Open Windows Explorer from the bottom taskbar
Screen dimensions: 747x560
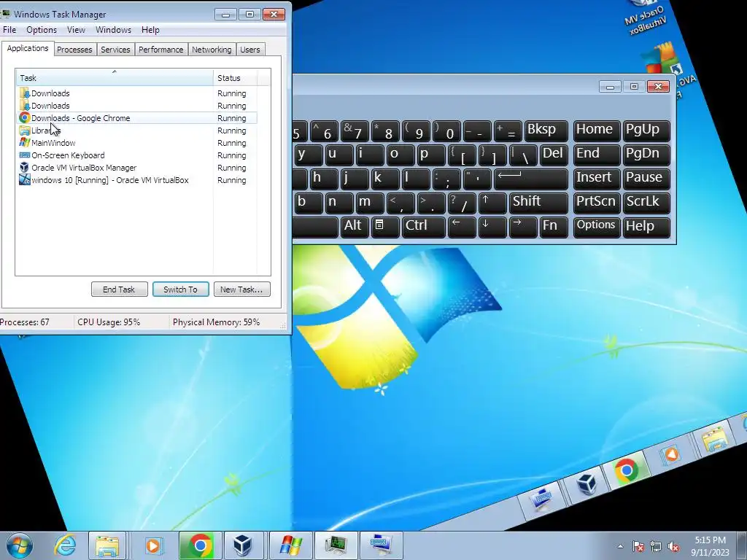click(x=107, y=545)
